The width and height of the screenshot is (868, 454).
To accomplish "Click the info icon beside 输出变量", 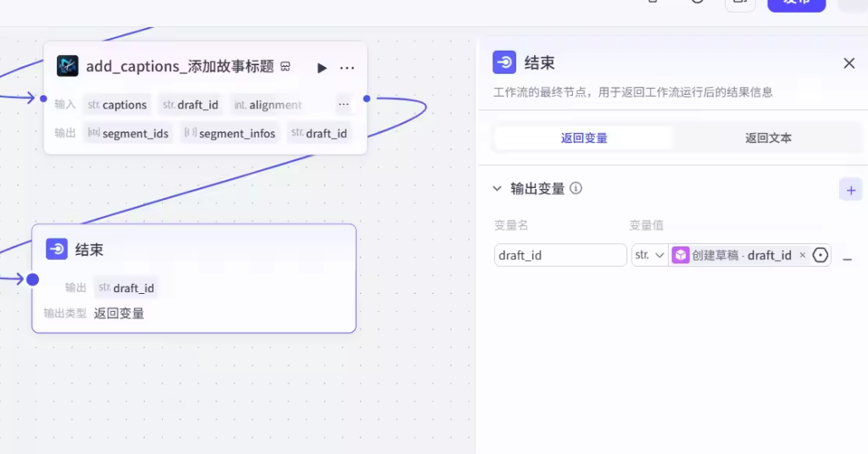I will pos(576,189).
